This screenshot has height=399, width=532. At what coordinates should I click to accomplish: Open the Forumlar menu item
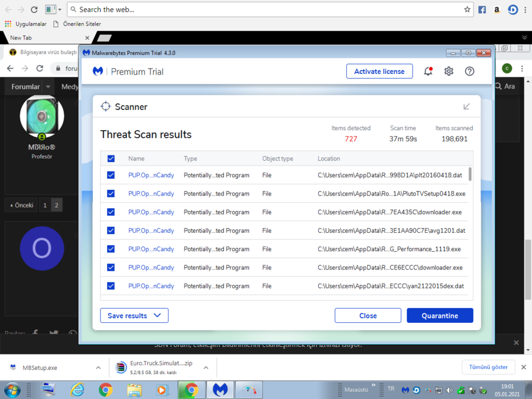(25, 87)
